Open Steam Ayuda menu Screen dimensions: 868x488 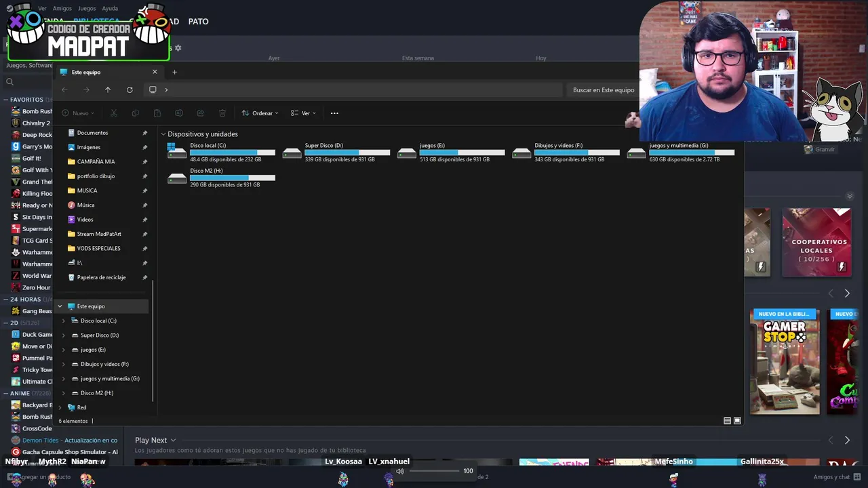[110, 9]
